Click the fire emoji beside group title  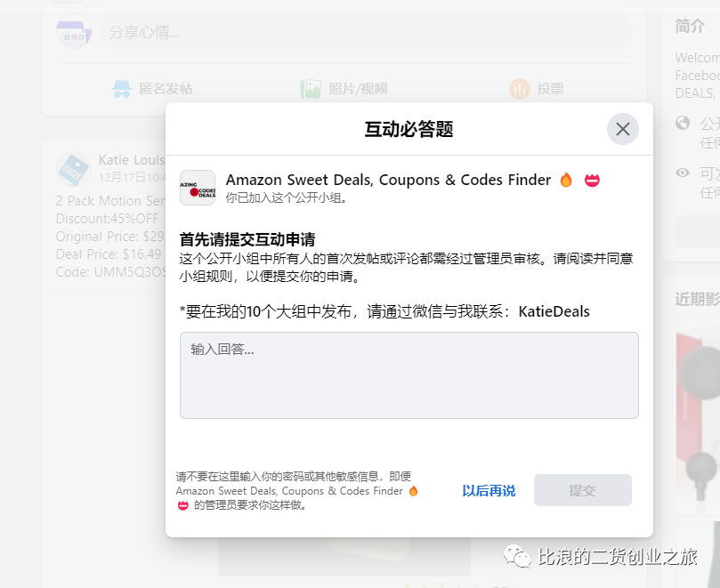pyautogui.click(x=566, y=180)
